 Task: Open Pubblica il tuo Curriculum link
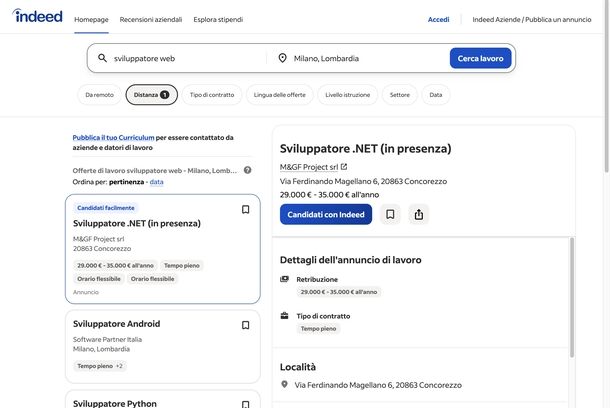pyautogui.click(x=113, y=137)
